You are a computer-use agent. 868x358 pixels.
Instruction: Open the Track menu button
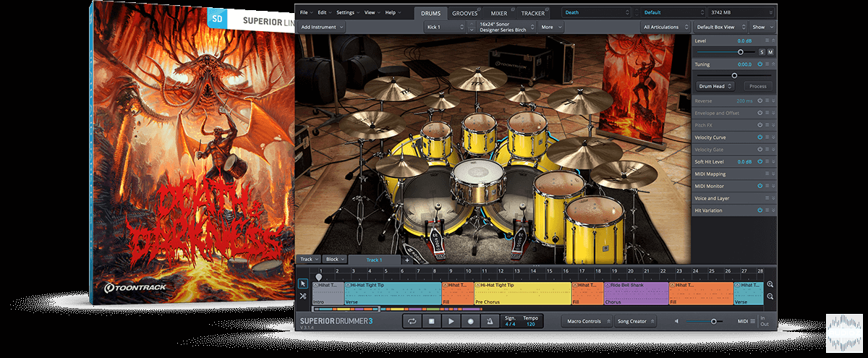(308, 259)
